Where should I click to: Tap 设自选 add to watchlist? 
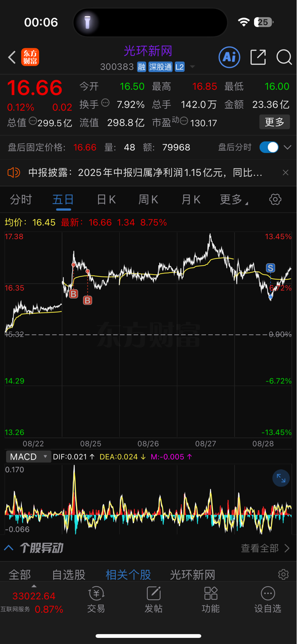(x=268, y=600)
